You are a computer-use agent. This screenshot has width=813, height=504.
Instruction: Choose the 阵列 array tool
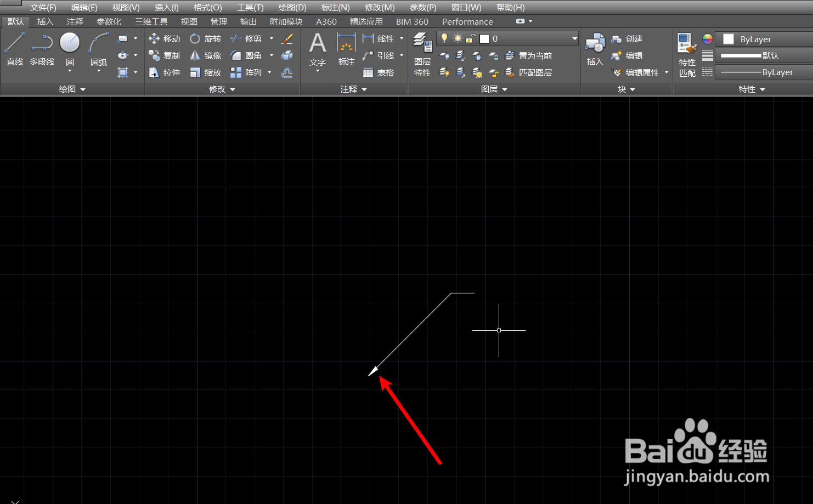pyautogui.click(x=246, y=72)
